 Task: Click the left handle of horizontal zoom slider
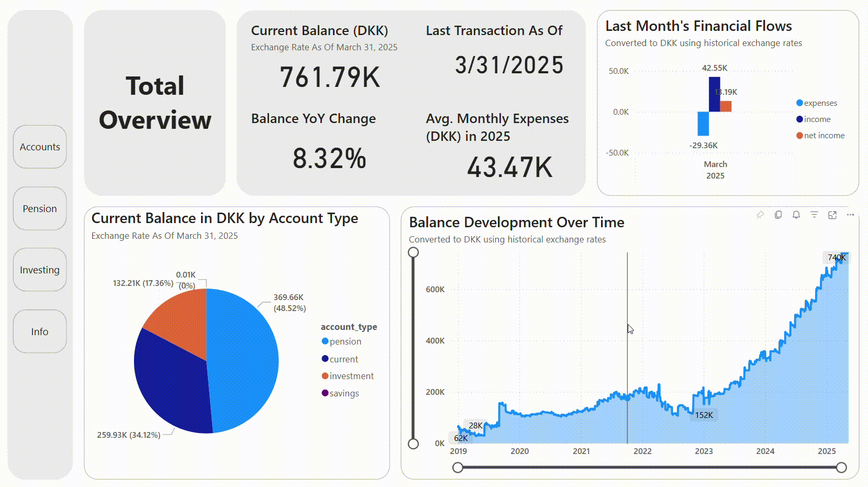(x=458, y=468)
